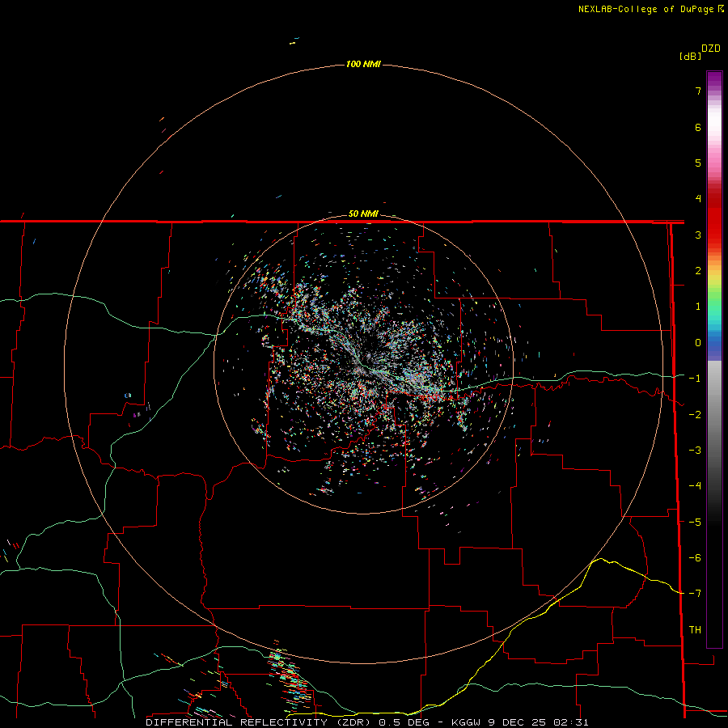Click the colorbar value 1 label
This screenshot has height=728, width=728.
(x=698, y=307)
